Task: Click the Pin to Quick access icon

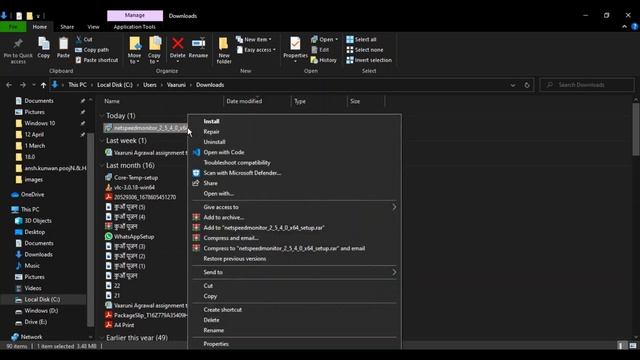Action: coord(18,44)
